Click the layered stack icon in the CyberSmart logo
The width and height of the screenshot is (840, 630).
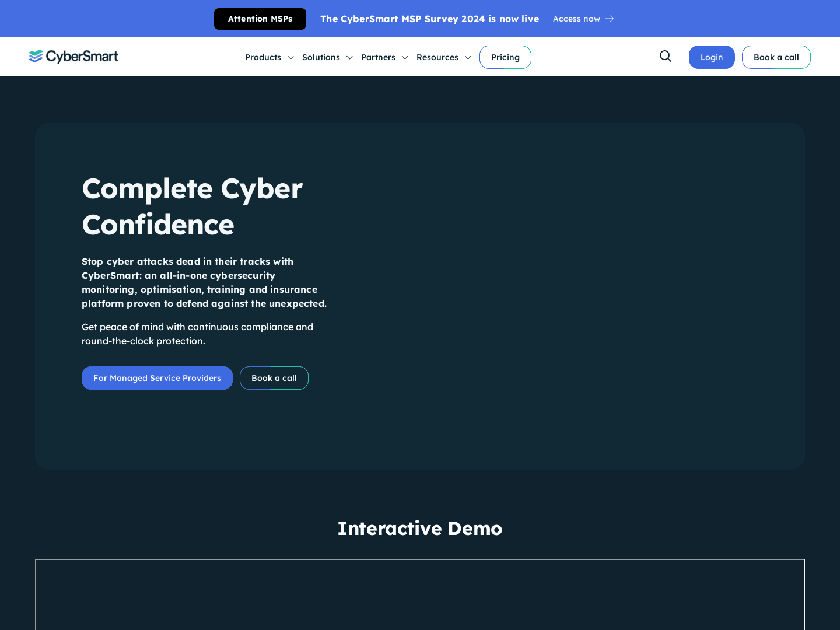(36, 56)
